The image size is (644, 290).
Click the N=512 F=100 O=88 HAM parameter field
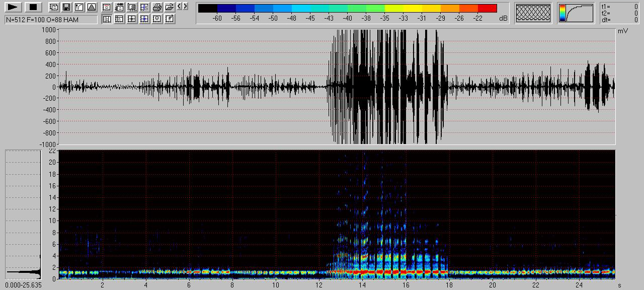point(51,20)
